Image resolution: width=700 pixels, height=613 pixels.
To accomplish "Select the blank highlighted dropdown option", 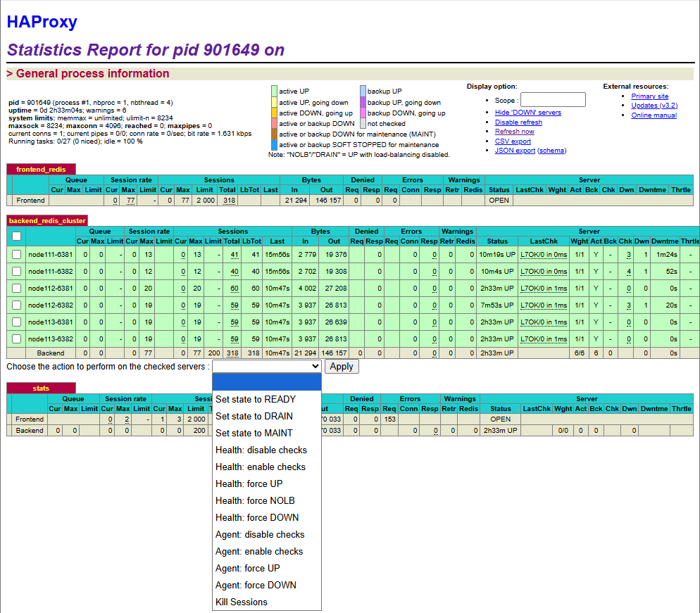I will click(267, 382).
